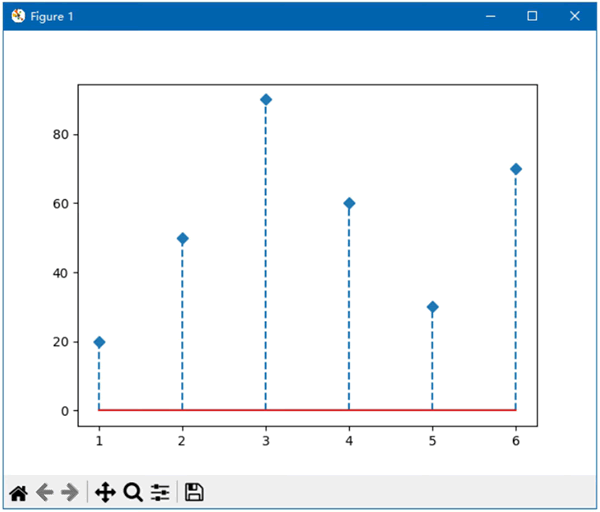Go forward to next view arrow
Viewport: 600px width, 512px height.
click(x=70, y=492)
